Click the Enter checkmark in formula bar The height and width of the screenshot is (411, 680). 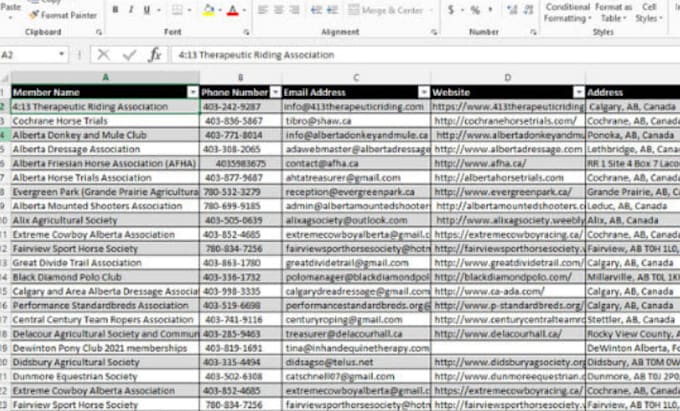point(129,55)
